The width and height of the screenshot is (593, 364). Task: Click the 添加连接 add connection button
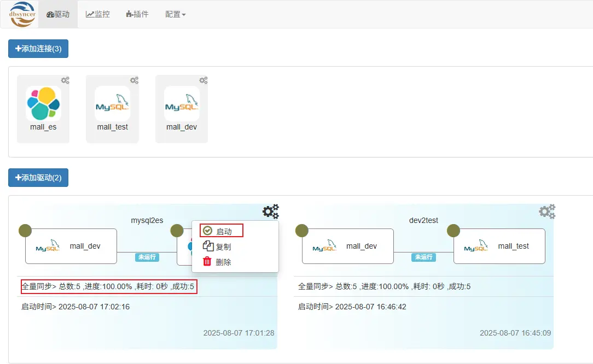coord(38,49)
